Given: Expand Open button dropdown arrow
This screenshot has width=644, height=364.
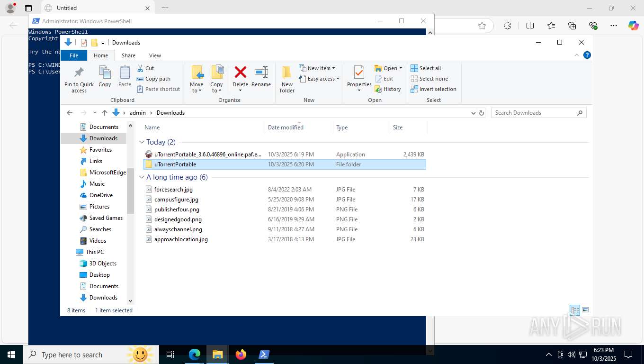Looking at the screenshot, I should 401,68.
